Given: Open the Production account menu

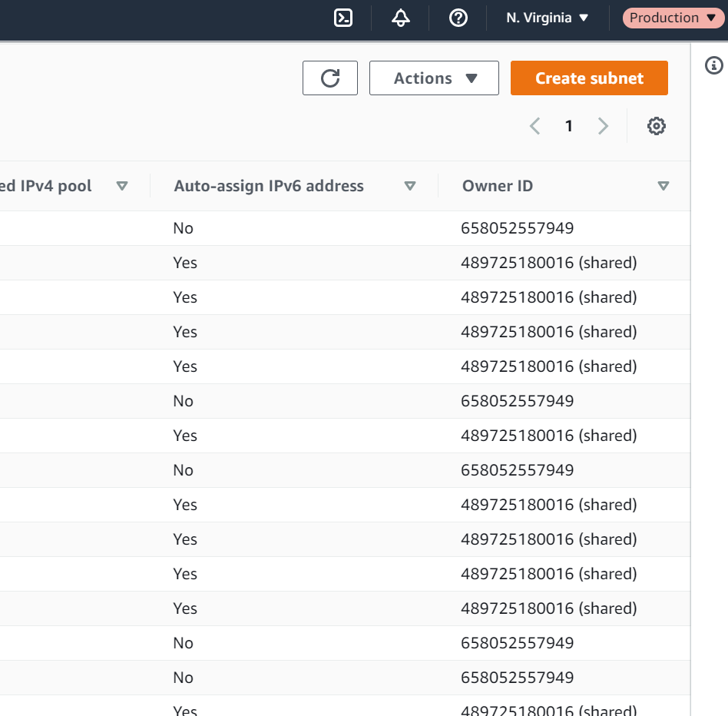Looking at the screenshot, I should [673, 18].
